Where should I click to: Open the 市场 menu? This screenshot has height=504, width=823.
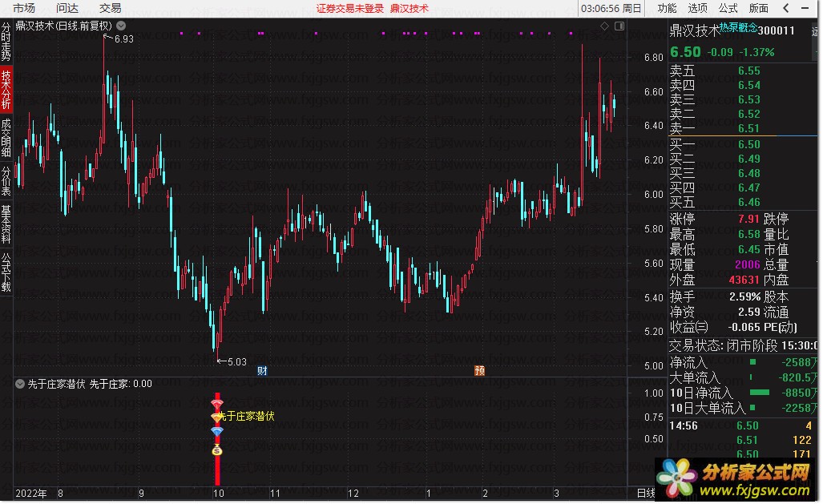tap(23, 8)
